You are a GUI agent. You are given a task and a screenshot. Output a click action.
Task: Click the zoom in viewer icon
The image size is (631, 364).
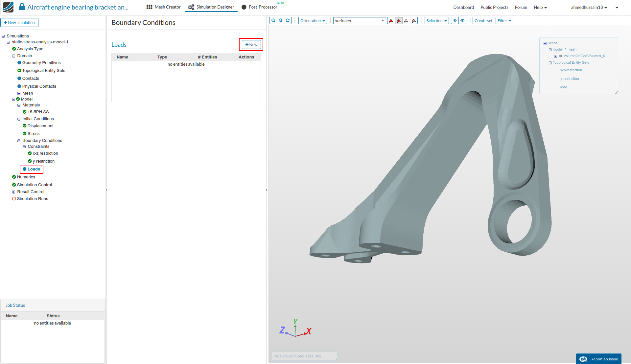[x=273, y=20]
